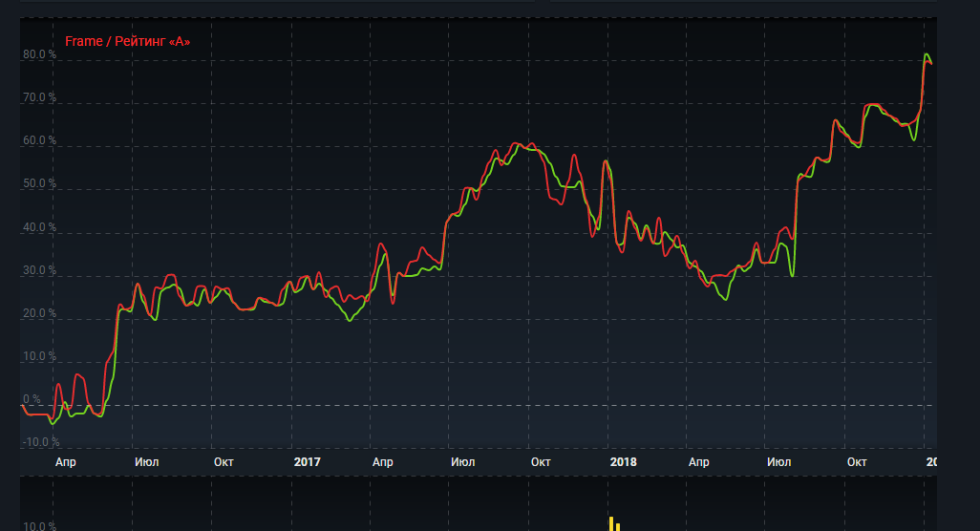Click the yellow bars in the lower chart
This screenshot has width=980, height=531.
pyautogui.click(x=614, y=523)
